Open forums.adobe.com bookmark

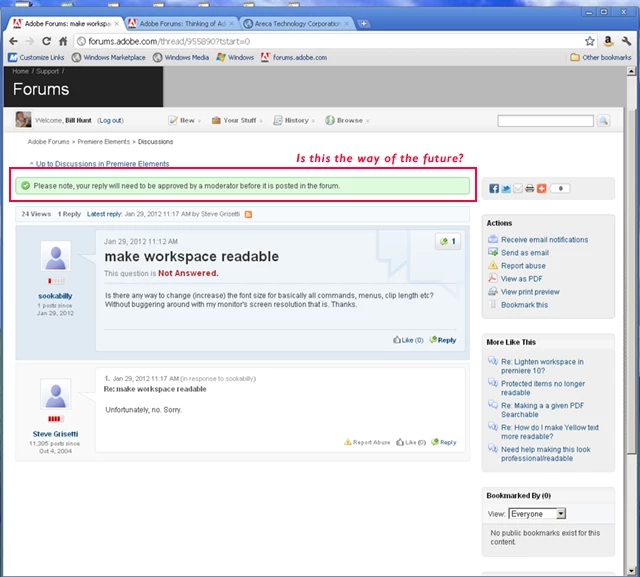[294, 58]
